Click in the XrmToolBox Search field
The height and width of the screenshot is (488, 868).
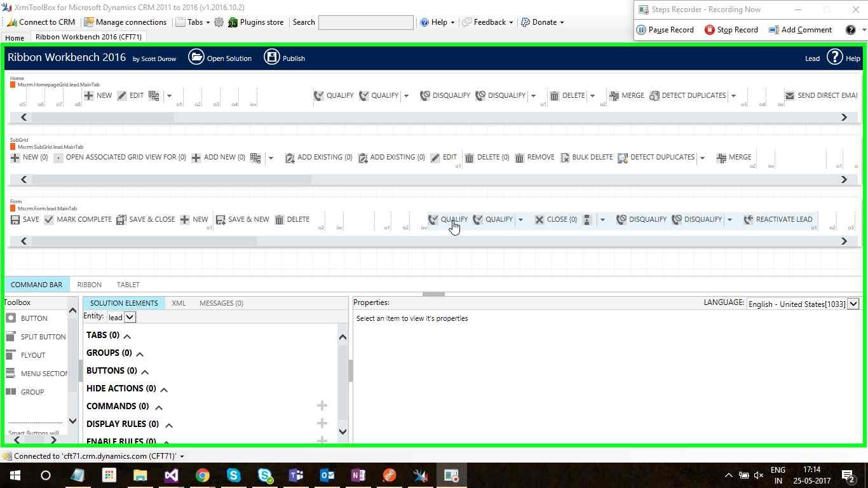(x=365, y=22)
